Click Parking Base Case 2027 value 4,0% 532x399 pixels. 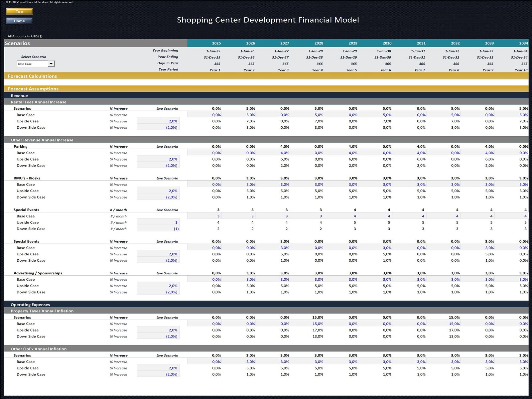(x=285, y=153)
